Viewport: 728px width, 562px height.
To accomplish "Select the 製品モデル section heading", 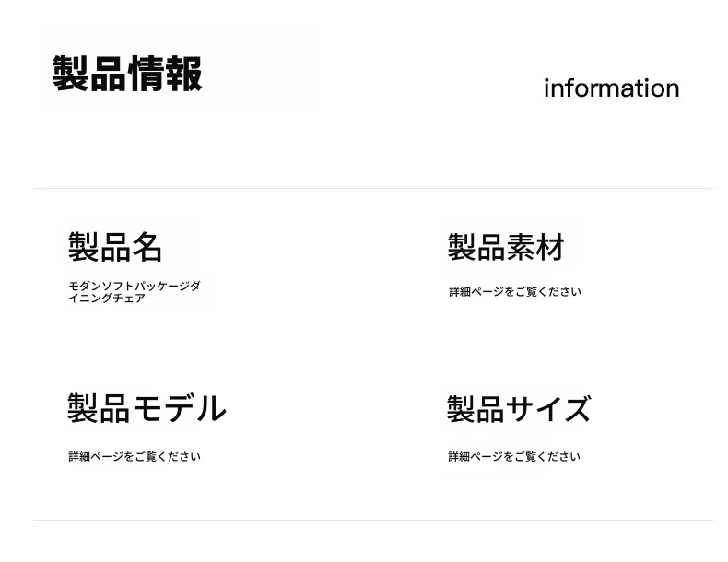I will click(147, 408).
